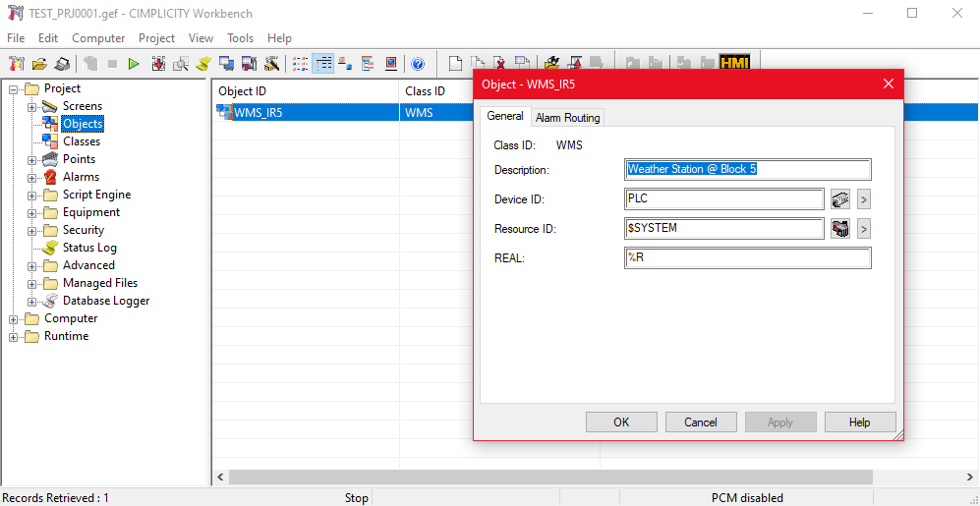
Task: Click the Project Wizard wand icon
Action: coord(271,63)
